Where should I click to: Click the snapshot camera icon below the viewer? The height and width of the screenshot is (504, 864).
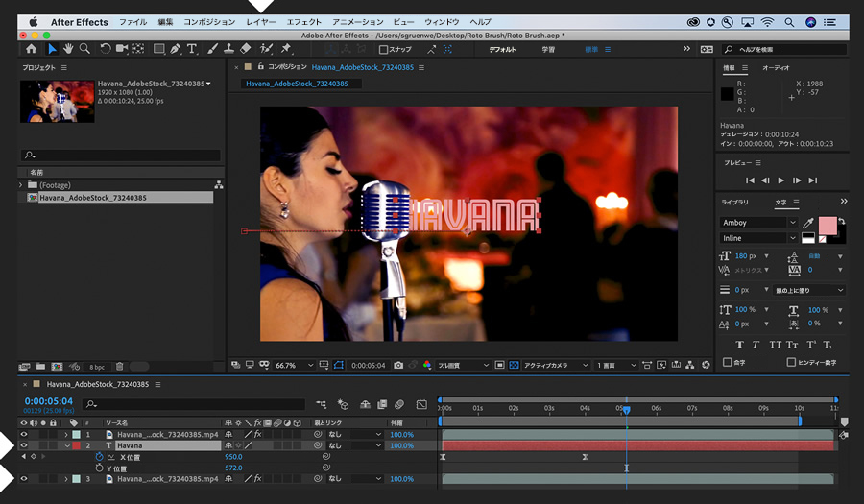[x=397, y=366]
